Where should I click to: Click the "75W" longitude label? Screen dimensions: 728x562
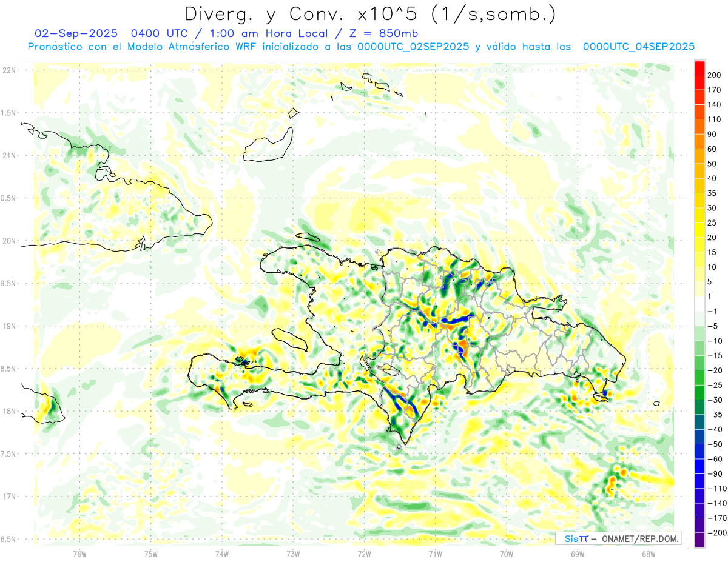click(x=151, y=554)
